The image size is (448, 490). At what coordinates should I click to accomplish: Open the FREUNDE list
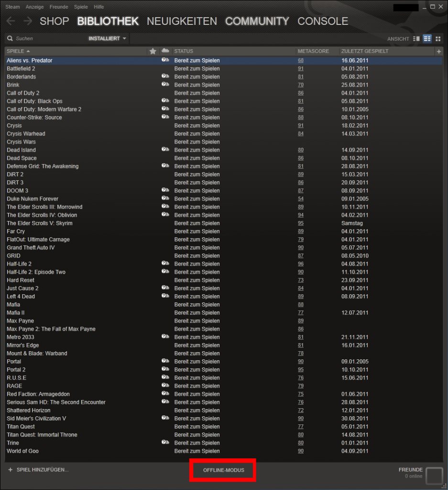(x=411, y=470)
